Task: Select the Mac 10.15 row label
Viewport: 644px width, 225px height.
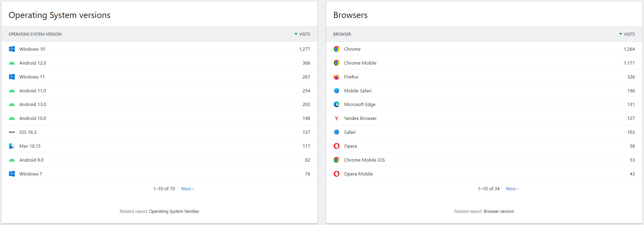Action: pos(30,146)
